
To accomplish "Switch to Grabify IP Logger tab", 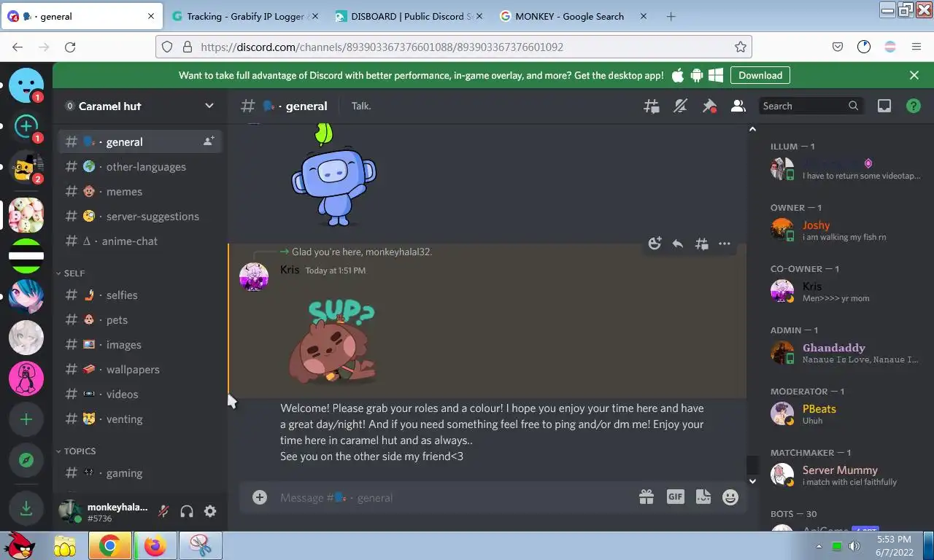I will [245, 16].
